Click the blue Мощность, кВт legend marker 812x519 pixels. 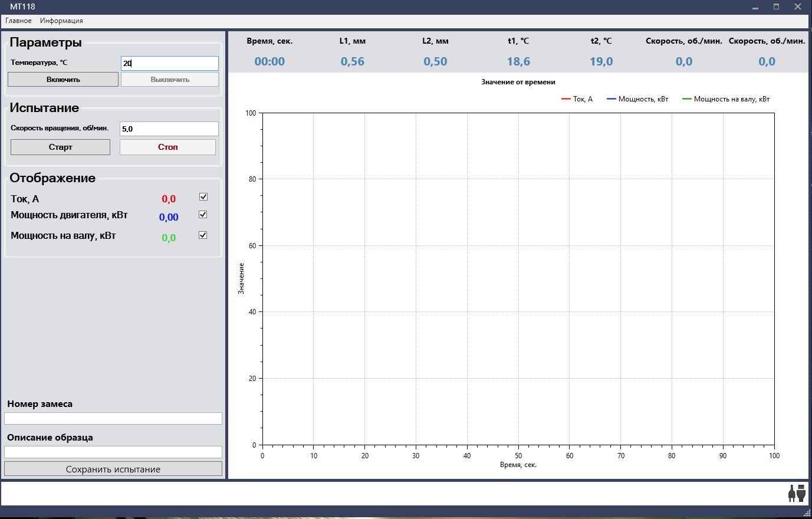click(x=612, y=99)
